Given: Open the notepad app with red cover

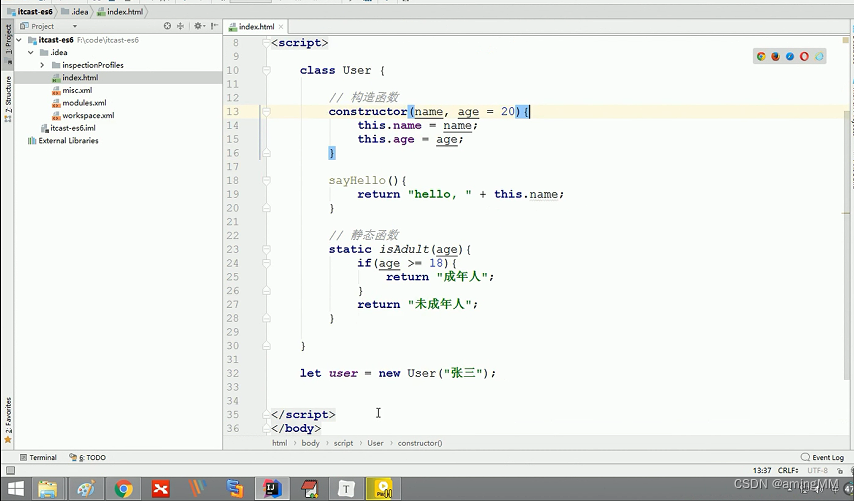Looking at the screenshot, I should point(309,489).
